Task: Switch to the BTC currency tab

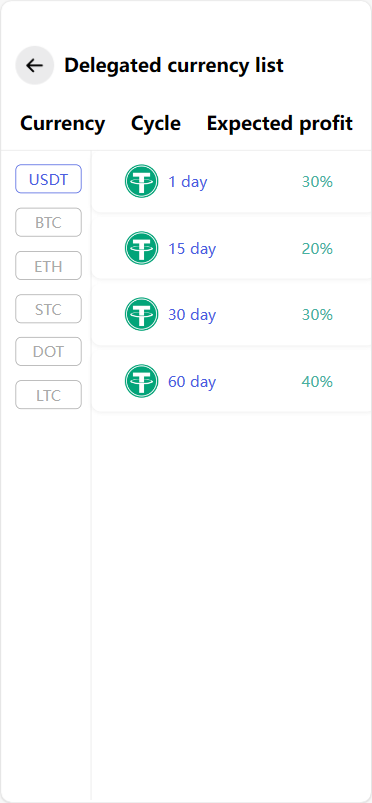Action: (48, 222)
